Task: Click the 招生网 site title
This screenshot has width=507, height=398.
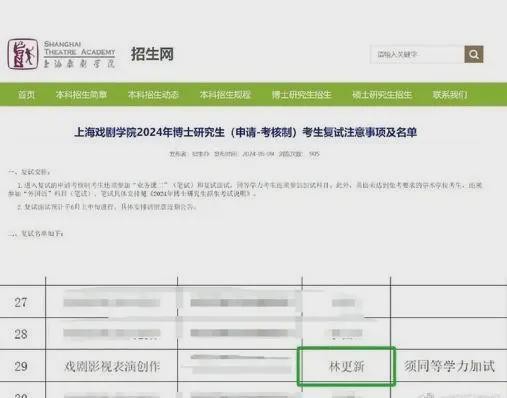Action: click(x=152, y=54)
